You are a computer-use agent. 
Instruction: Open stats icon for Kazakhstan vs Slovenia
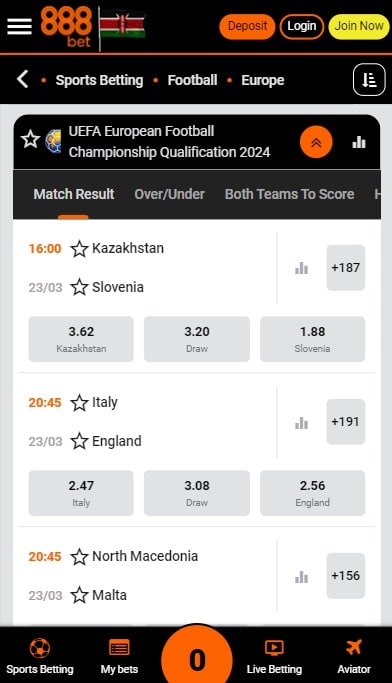[301, 268]
